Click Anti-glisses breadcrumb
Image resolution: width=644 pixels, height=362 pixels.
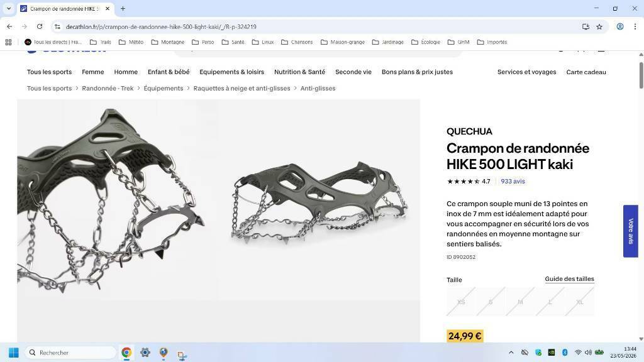(x=318, y=88)
